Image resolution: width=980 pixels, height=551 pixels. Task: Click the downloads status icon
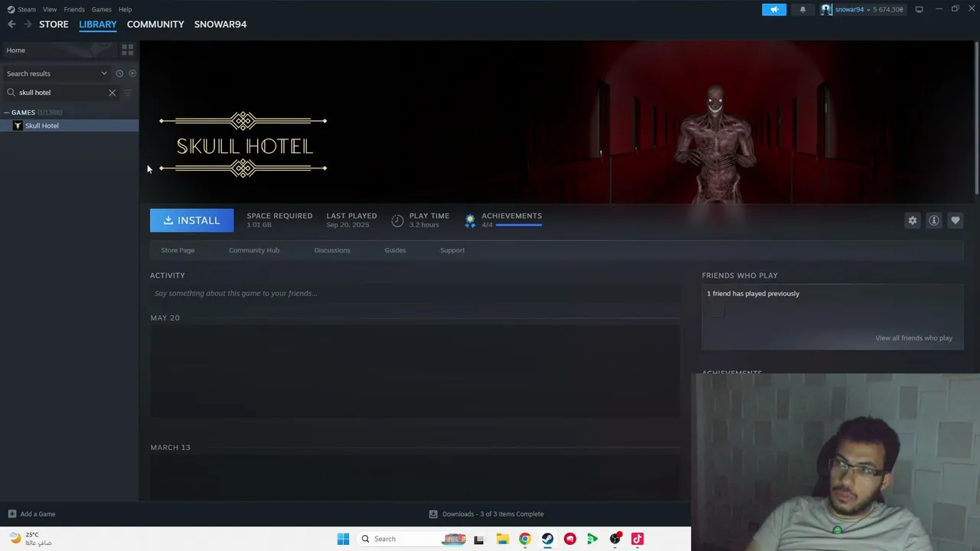pyautogui.click(x=433, y=514)
